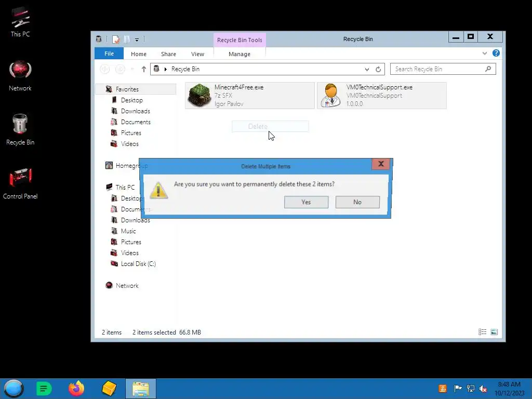
Task: Switch to large icons view
Action: coord(494,332)
